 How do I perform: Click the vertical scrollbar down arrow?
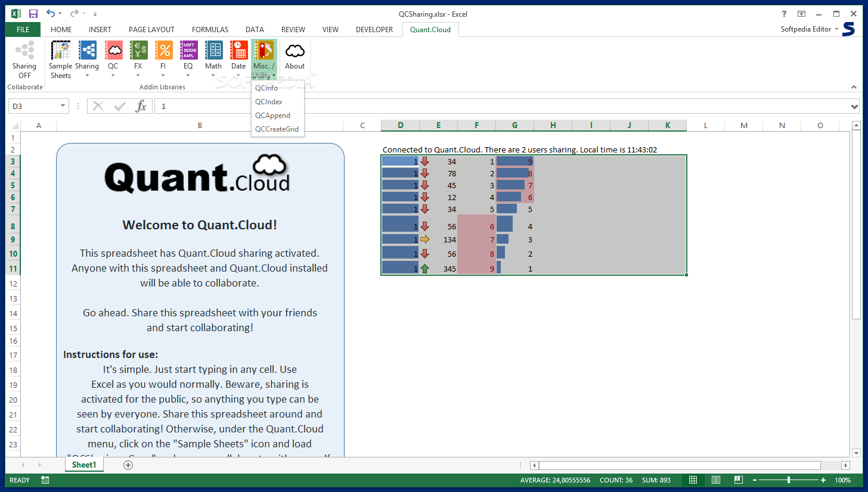[x=856, y=453]
